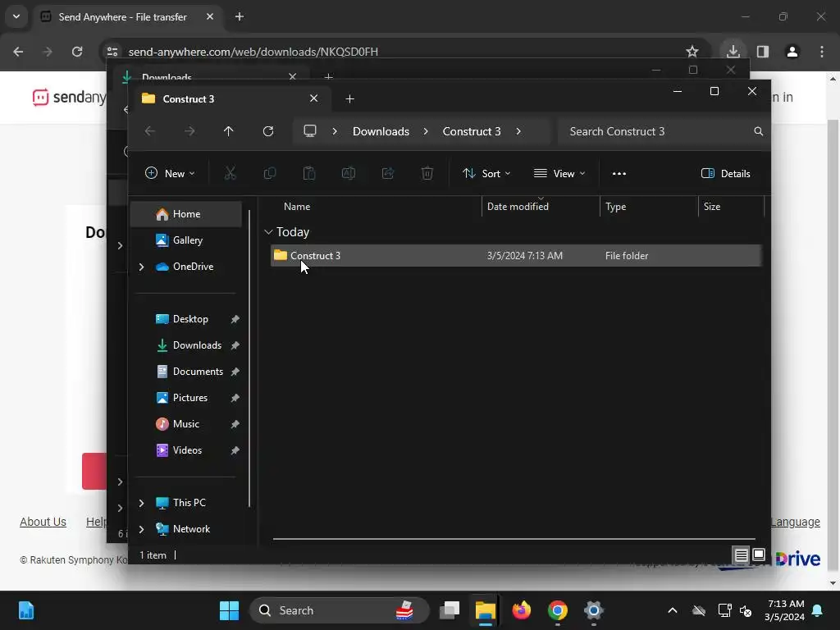
Task: Open Videos in navigation pane
Action: 186,450
